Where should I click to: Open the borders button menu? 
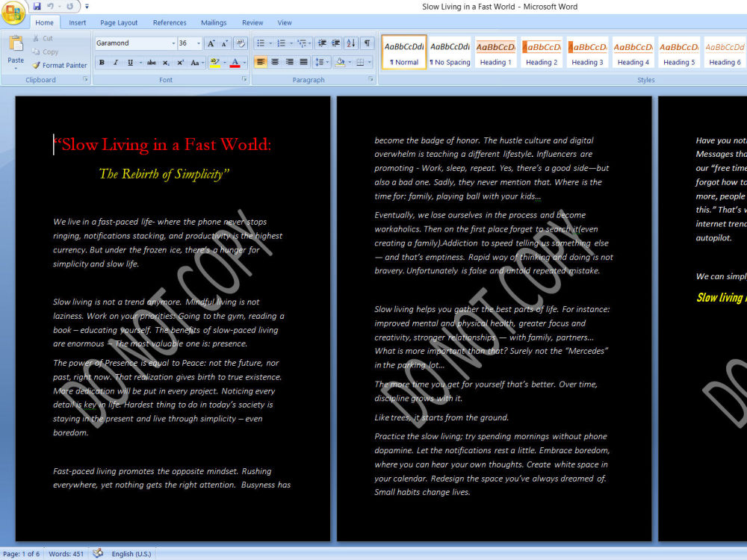[362, 63]
